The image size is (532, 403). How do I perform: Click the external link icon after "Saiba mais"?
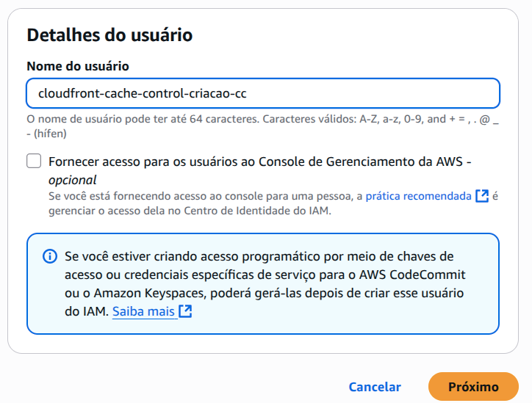coord(186,311)
